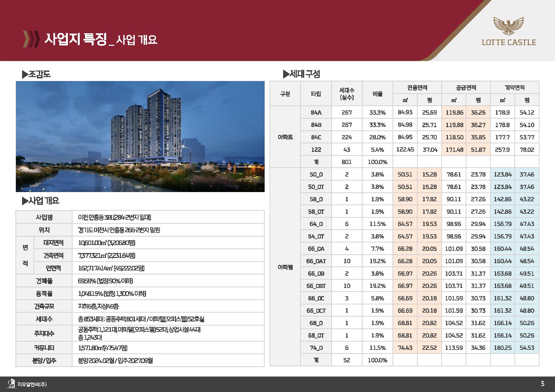Click the 세대 구성 section heading
Viewport: 555px width, 392px height.
click(x=302, y=74)
